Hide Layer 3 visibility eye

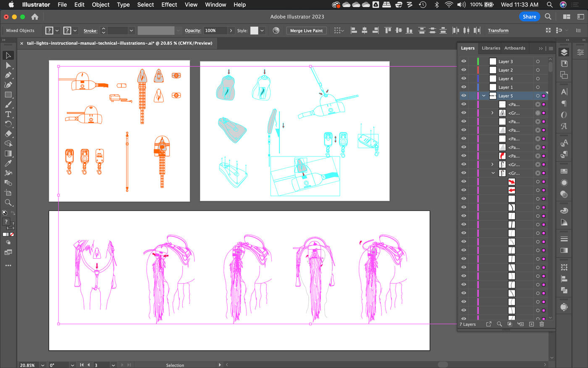tap(464, 61)
